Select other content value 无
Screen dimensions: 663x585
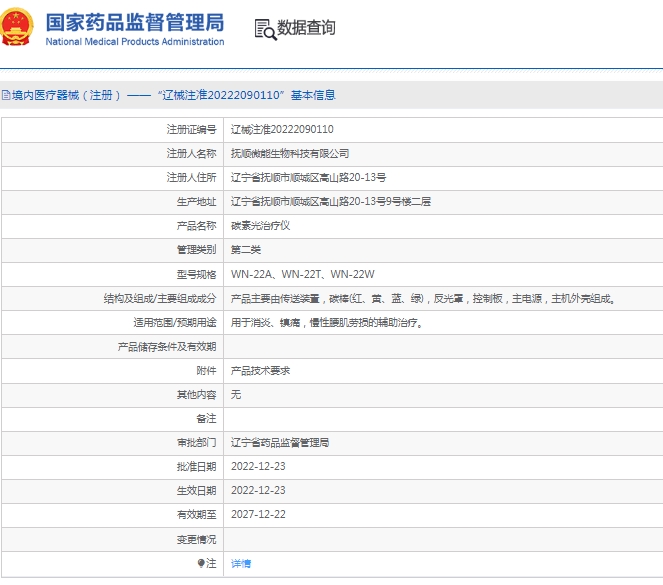(x=236, y=394)
